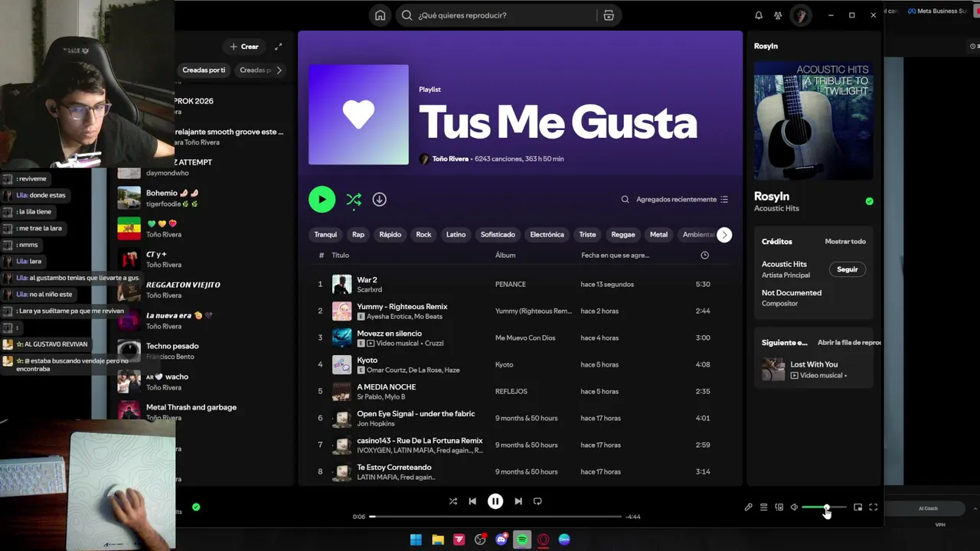
Task: Toggle shuffle in the player bar
Action: coord(453,501)
